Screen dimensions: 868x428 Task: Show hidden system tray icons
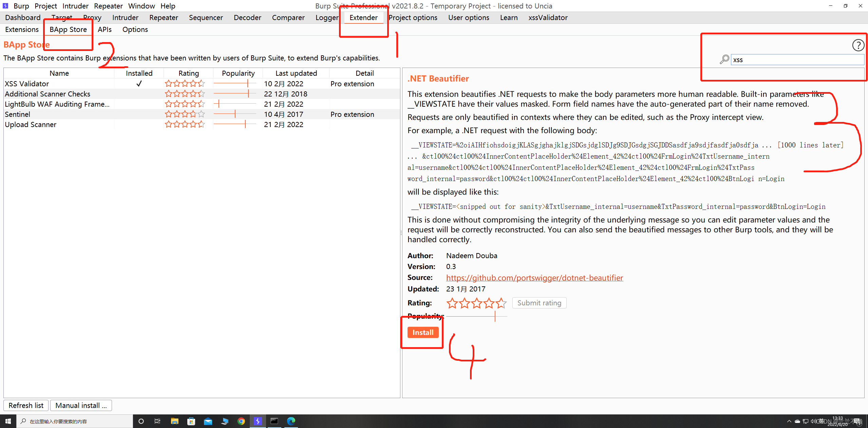(x=789, y=421)
